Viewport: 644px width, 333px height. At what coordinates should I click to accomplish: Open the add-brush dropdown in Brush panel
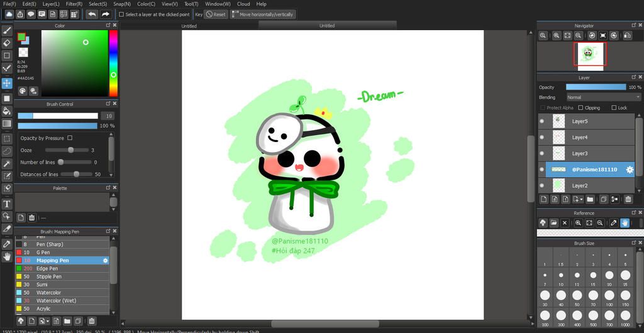tap(48, 320)
